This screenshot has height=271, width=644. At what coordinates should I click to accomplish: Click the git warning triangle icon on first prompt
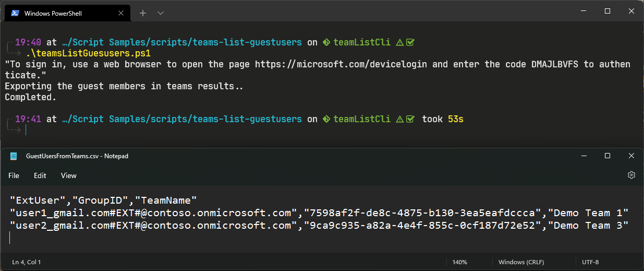coord(400,42)
